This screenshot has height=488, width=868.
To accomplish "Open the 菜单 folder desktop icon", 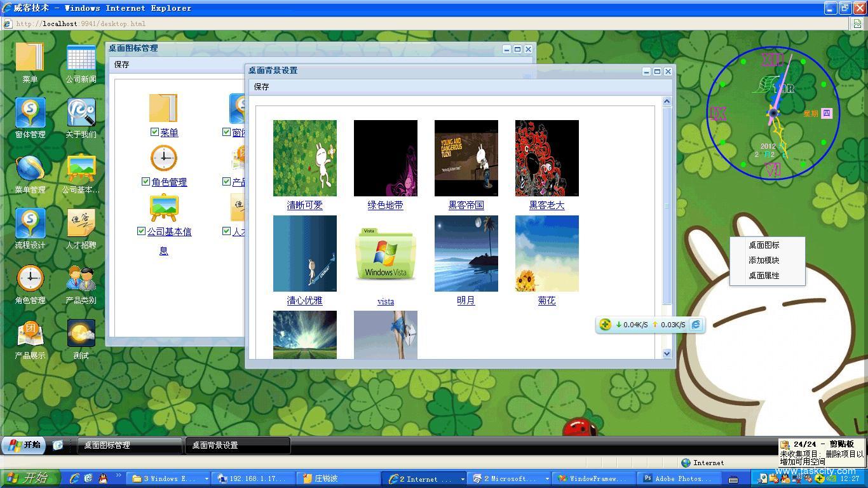I will click(29, 57).
